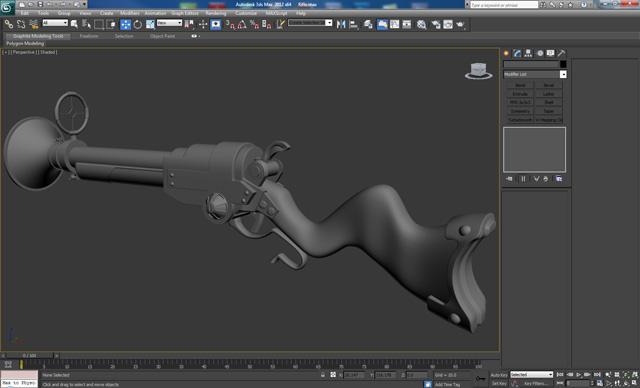The height and width of the screenshot is (388, 640).
Task: Toggle the 3D Snaps button
Action: click(230, 24)
